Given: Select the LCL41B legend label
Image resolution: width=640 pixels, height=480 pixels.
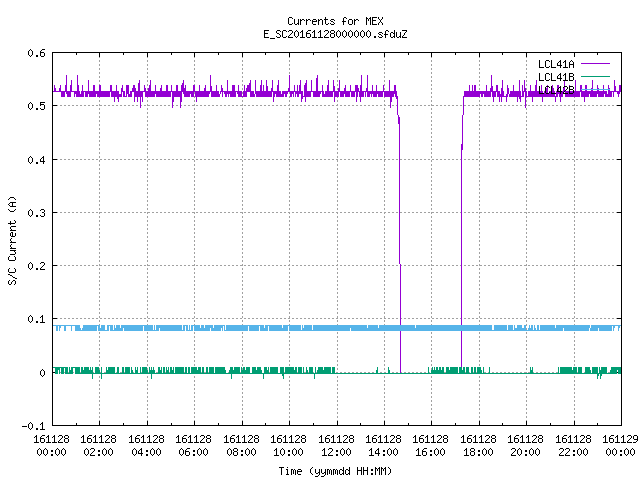Looking at the screenshot, I should pyautogui.click(x=556, y=77).
